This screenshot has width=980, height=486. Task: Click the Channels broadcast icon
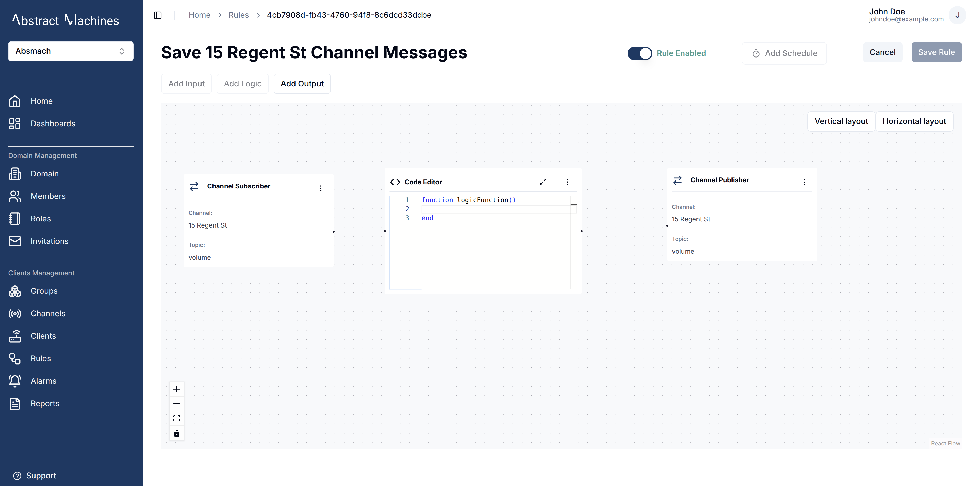pos(15,313)
